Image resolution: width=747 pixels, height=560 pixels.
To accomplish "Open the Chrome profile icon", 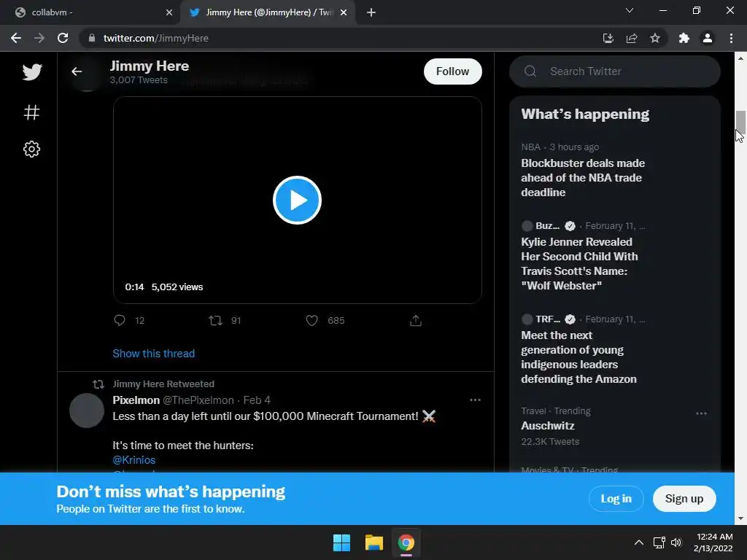I will [x=708, y=38].
